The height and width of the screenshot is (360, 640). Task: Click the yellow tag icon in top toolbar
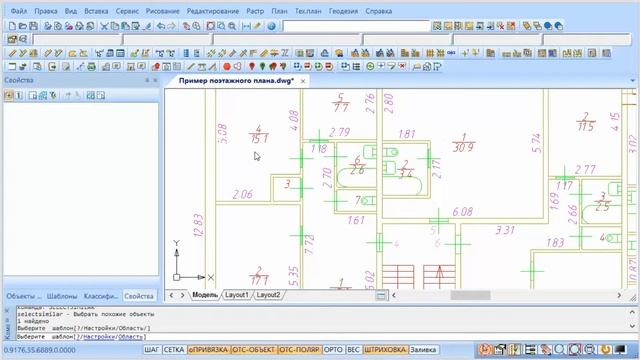(527, 26)
